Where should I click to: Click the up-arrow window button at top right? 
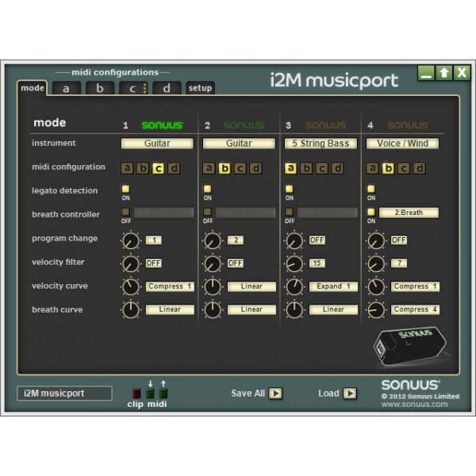tap(444, 73)
